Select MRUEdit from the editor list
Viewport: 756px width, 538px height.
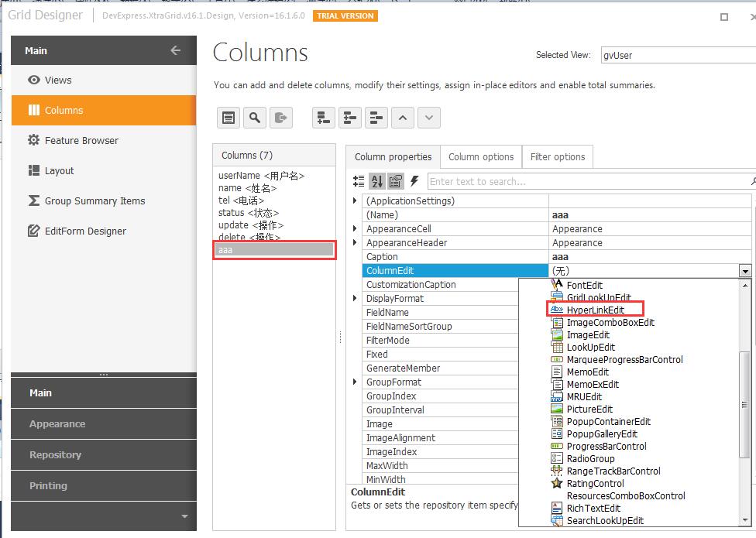click(x=584, y=397)
